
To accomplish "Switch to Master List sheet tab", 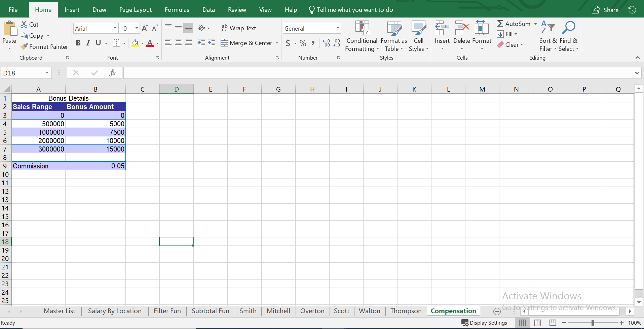I will pyautogui.click(x=60, y=311).
